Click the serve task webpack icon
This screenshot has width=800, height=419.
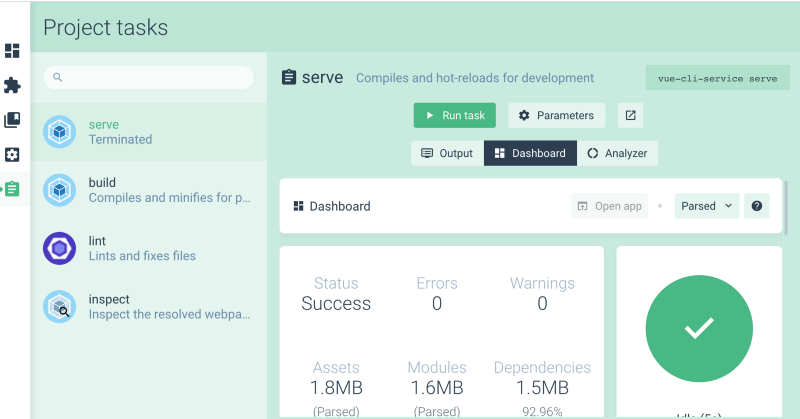pos(59,132)
